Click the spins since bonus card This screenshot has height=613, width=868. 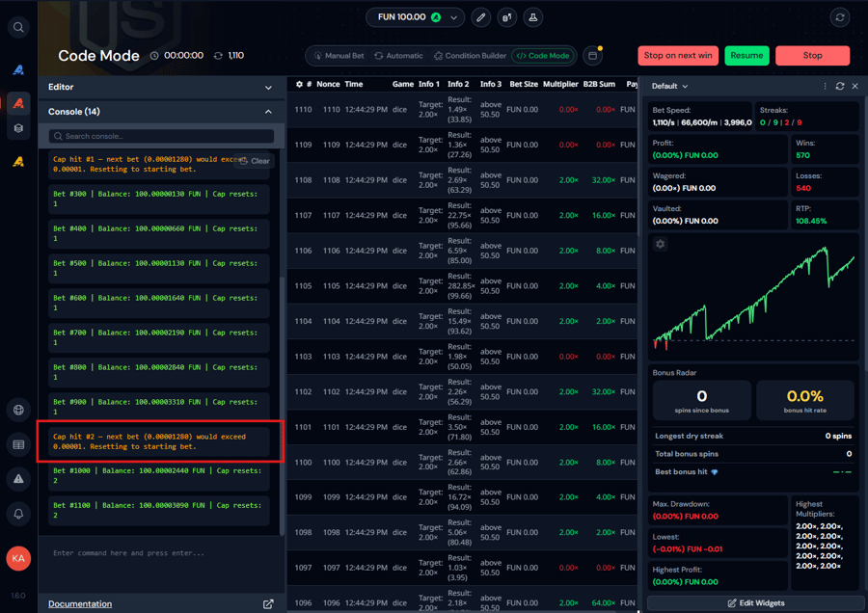[701, 401]
